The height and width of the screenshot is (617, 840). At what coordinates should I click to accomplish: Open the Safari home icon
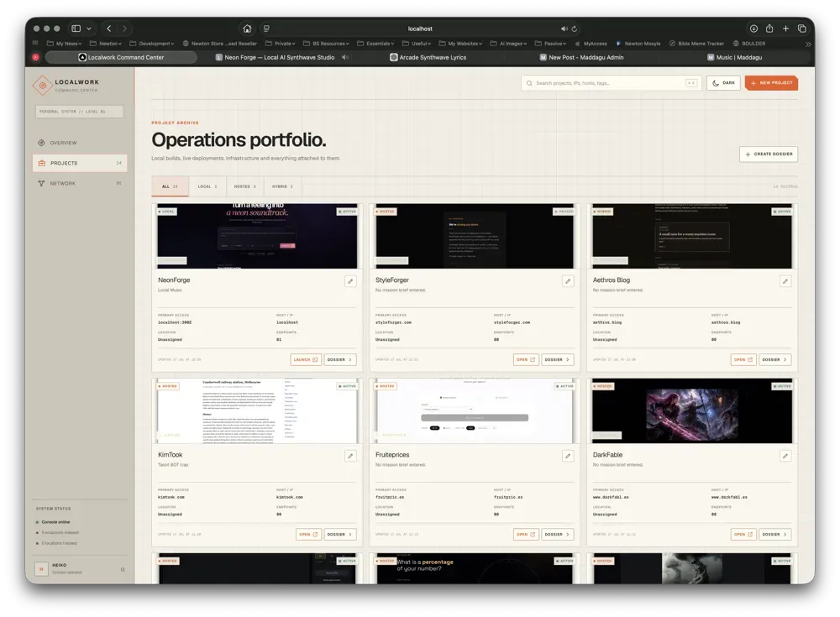247,29
